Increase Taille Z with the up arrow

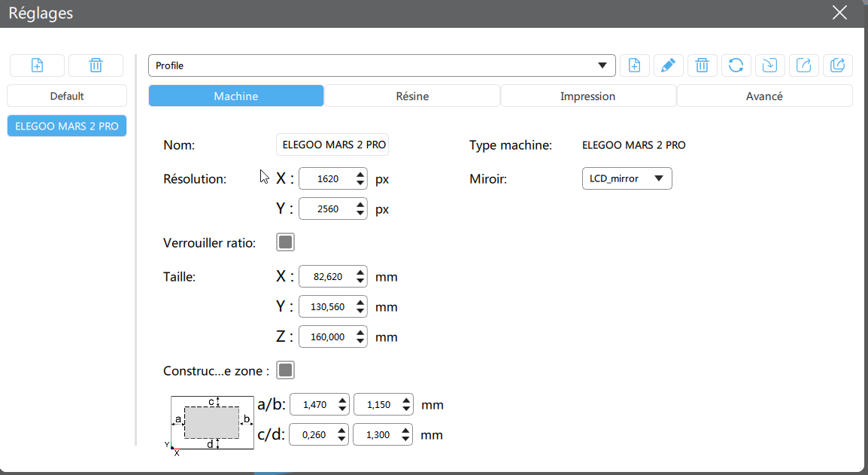point(360,332)
